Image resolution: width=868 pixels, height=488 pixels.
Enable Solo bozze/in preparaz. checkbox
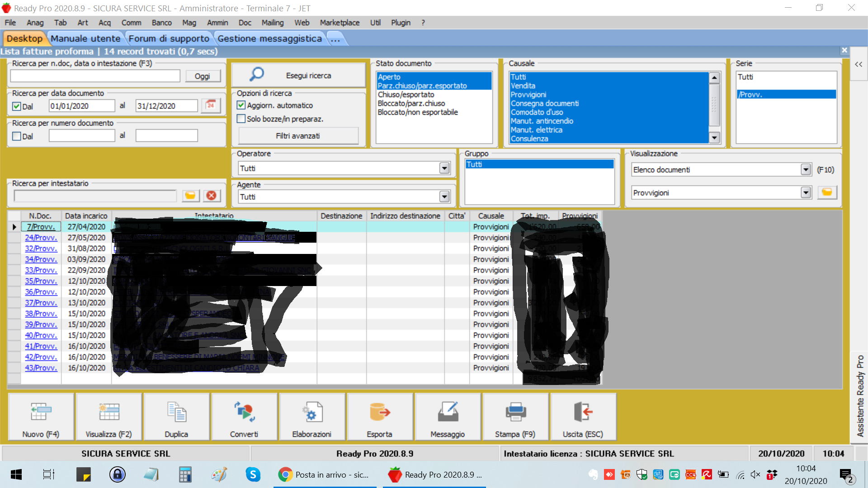[241, 119]
